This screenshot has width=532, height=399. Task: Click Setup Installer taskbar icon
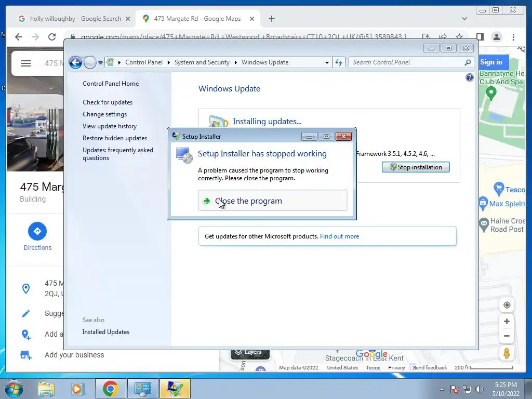[x=175, y=389]
